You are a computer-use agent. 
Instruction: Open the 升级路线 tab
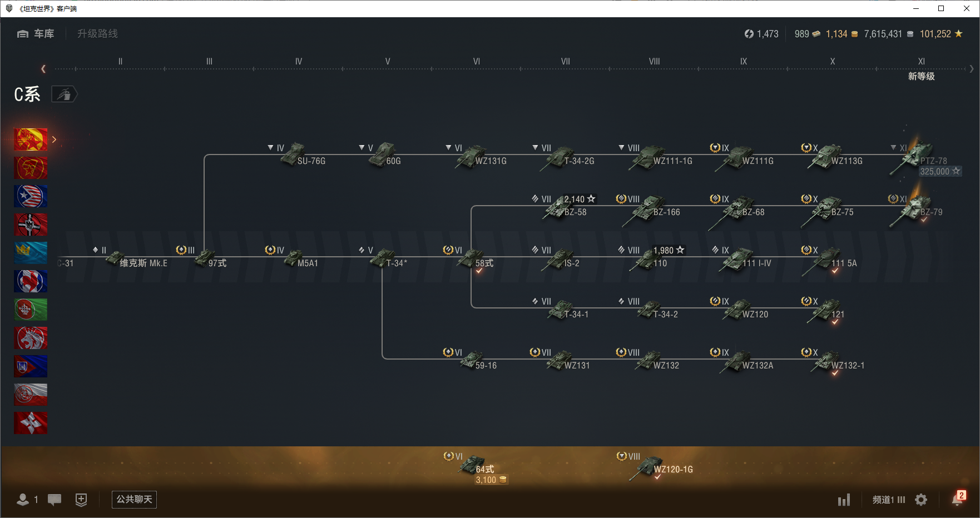point(97,34)
